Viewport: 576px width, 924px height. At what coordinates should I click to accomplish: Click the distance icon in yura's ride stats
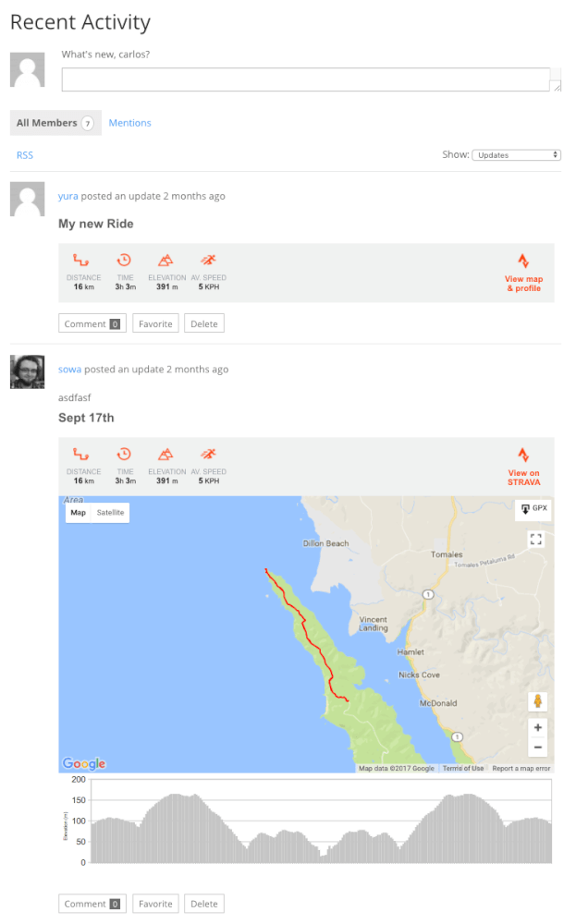coord(81,261)
